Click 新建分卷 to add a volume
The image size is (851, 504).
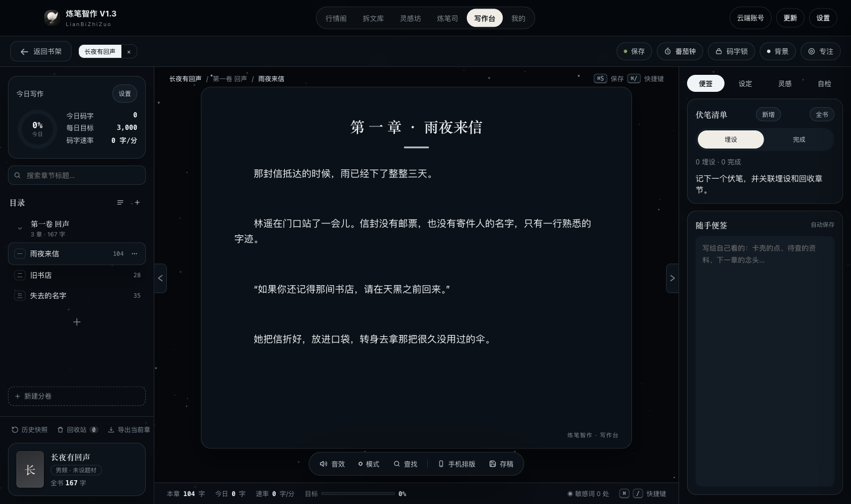point(77,396)
